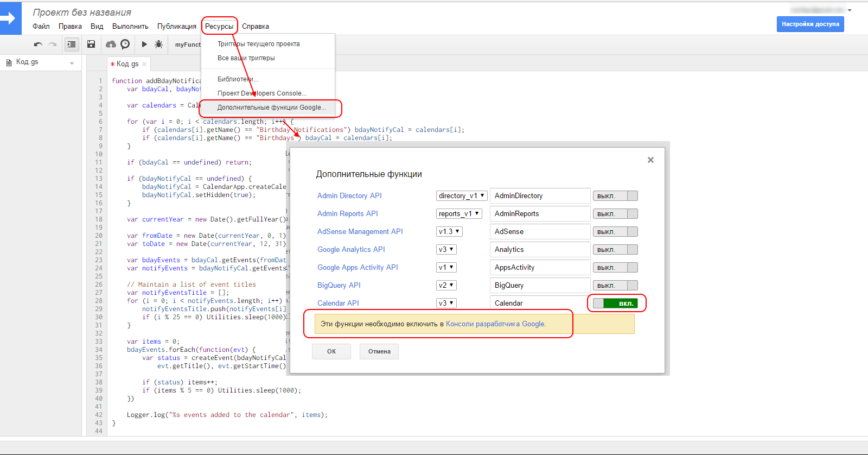Viewport: 868px width, 455px height.
Task: Open the Admin Reports API link
Action: (348, 213)
